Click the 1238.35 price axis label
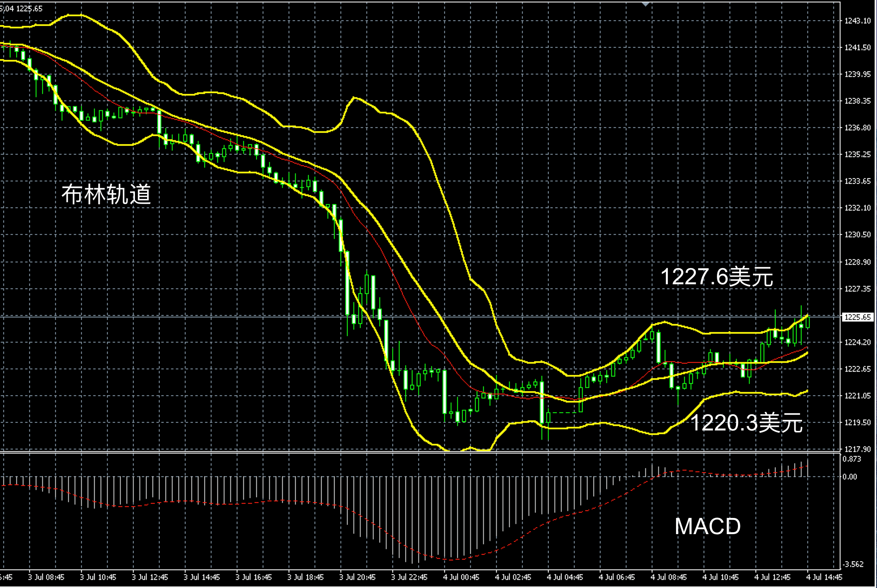This screenshot has width=877, height=588. click(857, 101)
